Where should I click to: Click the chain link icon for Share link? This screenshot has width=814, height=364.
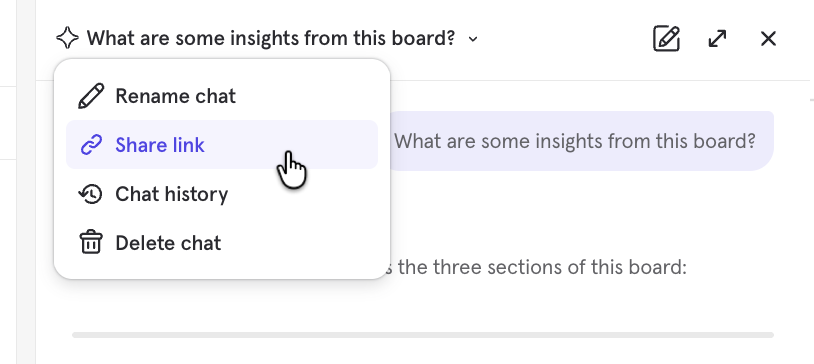click(x=91, y=145)
